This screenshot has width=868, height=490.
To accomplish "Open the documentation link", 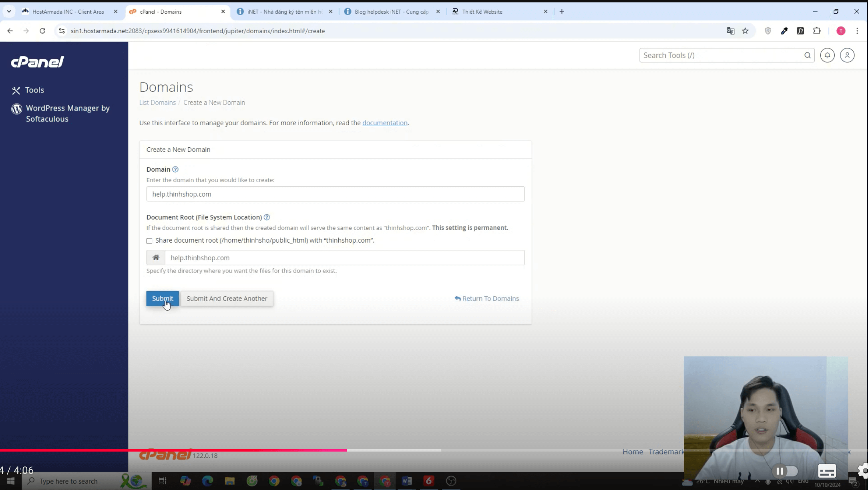I will 384,123.
